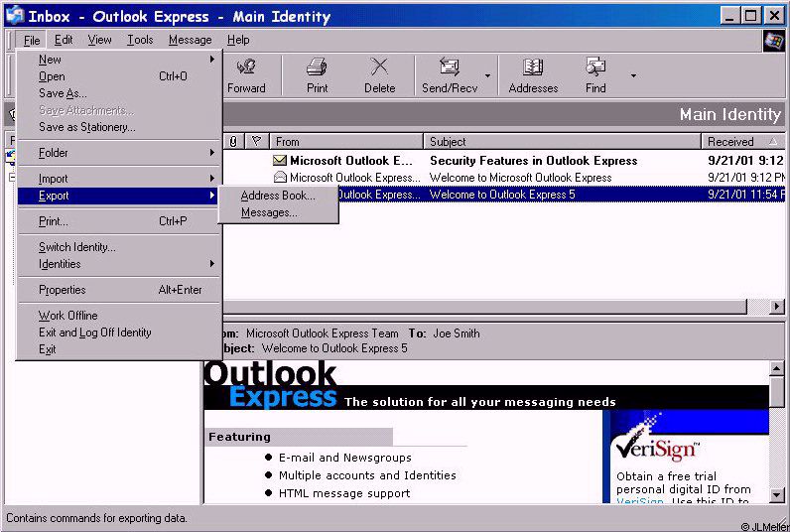
Task: Choose Save As from File menu
Action: pos(118,93)
